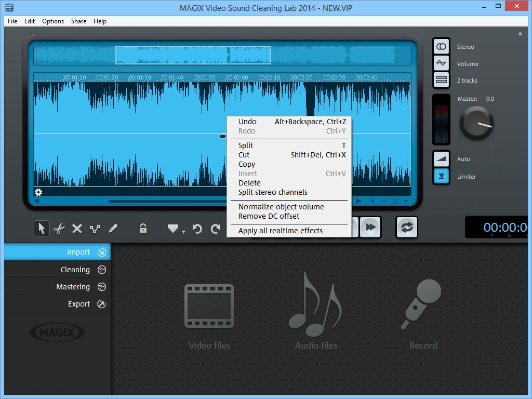Image resolution: width=532 pixels, height=399 pixels.
Task: Click the Master volume knob
Action: coord(476,123)
